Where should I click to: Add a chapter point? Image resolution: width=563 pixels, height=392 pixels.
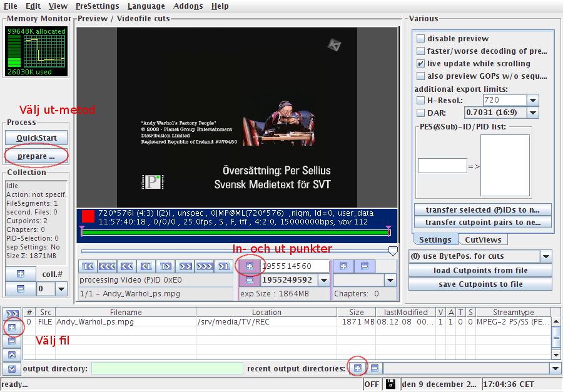click(x=343, y=266)
